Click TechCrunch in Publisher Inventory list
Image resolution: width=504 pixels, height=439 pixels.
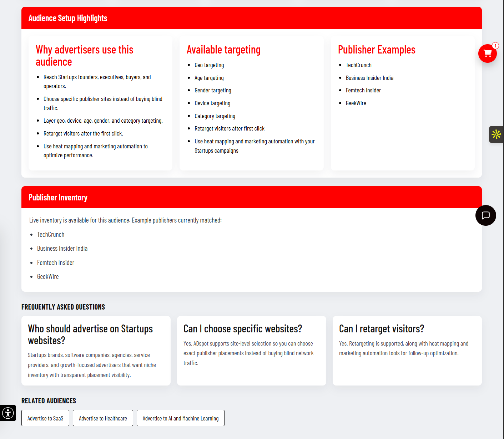51,234
